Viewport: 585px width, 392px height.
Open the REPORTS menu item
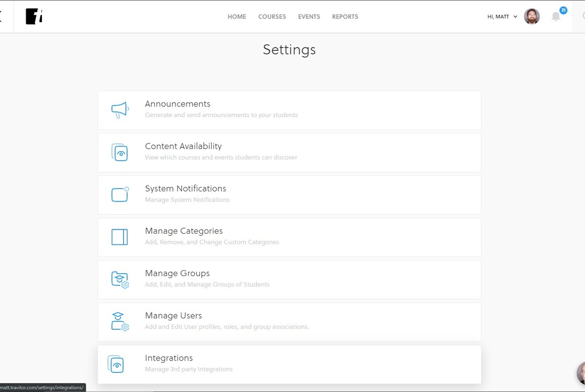[345, 17]
